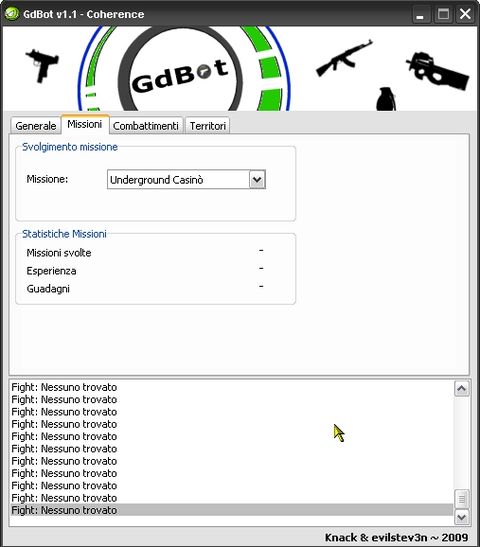This screenshot has width=480, height=547.
Task: Click the AK-47 rifle image in banner
Action: tap(344, 58)
